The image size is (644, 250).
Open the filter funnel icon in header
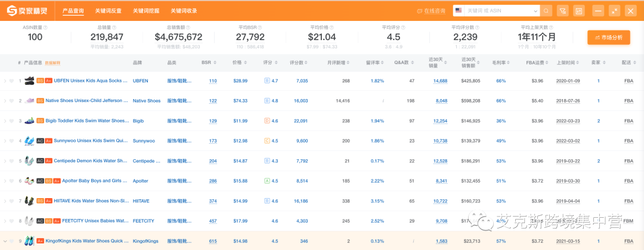tap(562, 11)
